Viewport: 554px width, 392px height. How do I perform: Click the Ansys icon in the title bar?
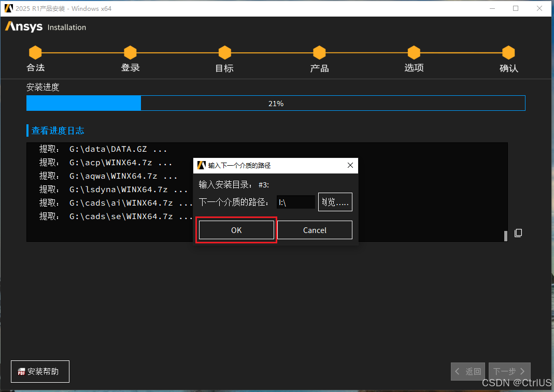(x=9, y=8)
